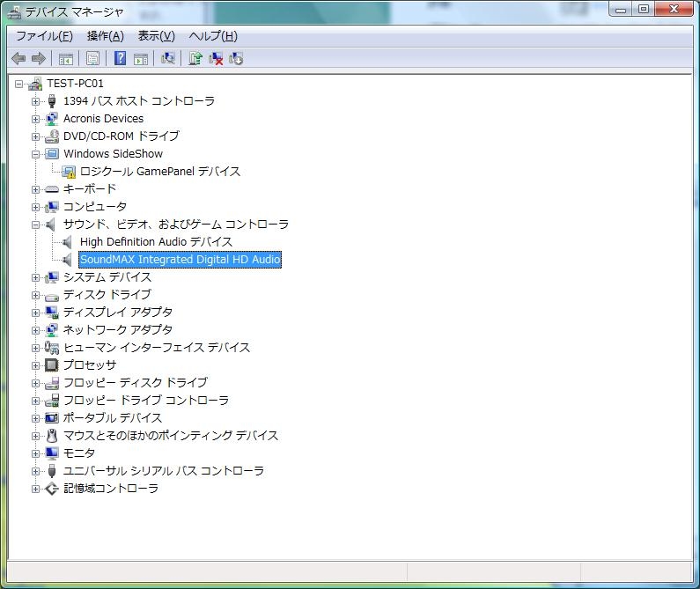This screenshot has width=700, height=589.
Task: Click the Disable device red-X toolbar icon
Action: 216,58
